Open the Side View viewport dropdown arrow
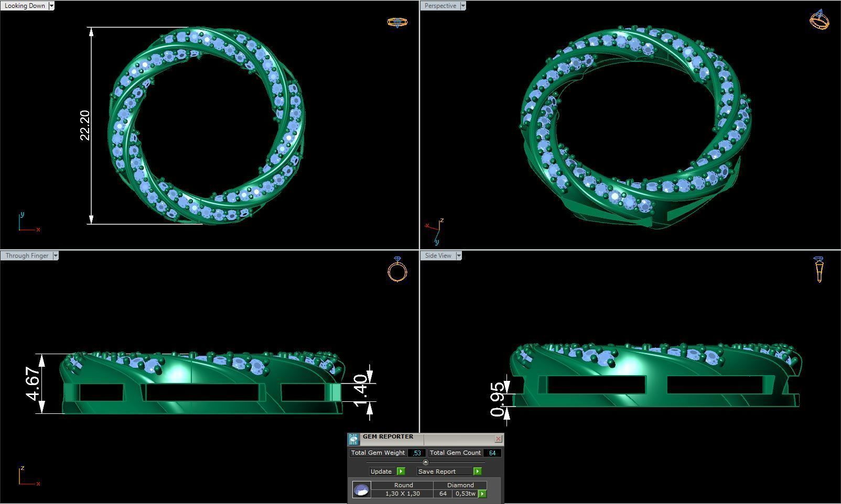841x504 pixels. pos(458,256)
